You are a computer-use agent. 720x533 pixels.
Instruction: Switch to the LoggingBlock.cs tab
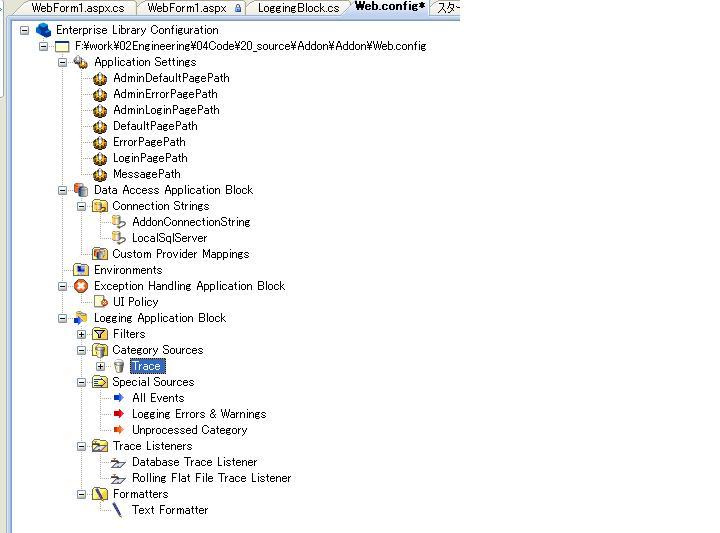click(x=298, y=8)
